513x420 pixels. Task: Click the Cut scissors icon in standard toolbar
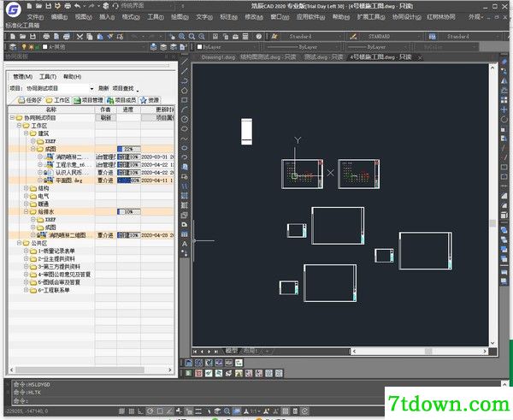80,37
